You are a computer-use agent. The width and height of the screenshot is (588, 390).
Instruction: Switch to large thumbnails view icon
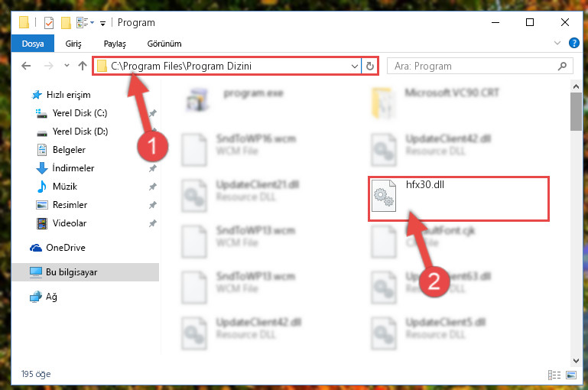point(571,375)
